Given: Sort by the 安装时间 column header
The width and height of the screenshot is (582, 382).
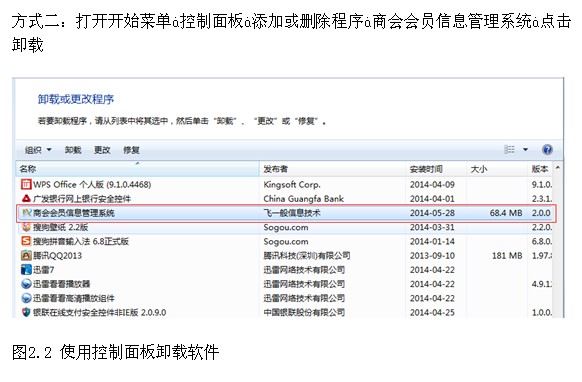Looking at the screenshot, I should (436, 169).
